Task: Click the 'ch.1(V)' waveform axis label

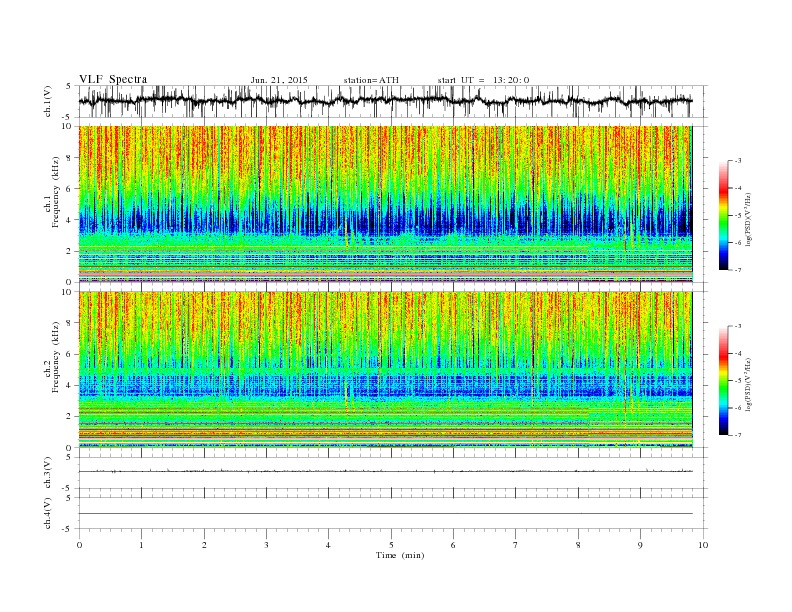Action: [48, 101]
